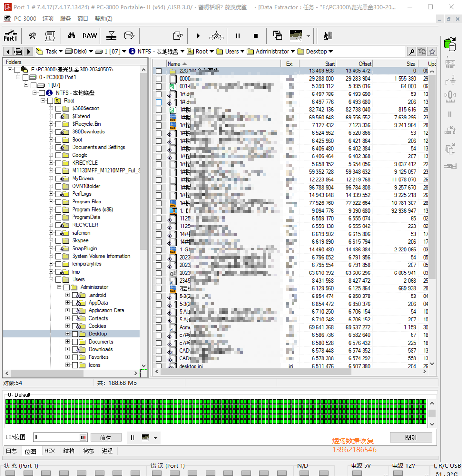Open the Task breadcrumb dropdown

pos(61,52)
